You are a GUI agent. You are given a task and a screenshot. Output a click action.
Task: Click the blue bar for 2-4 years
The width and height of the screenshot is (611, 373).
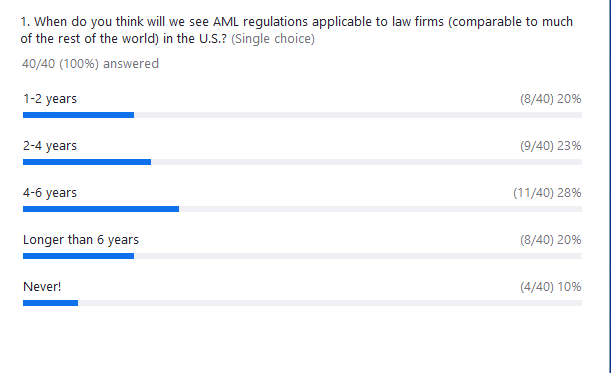pyautogui.click(x=87, y=162)
